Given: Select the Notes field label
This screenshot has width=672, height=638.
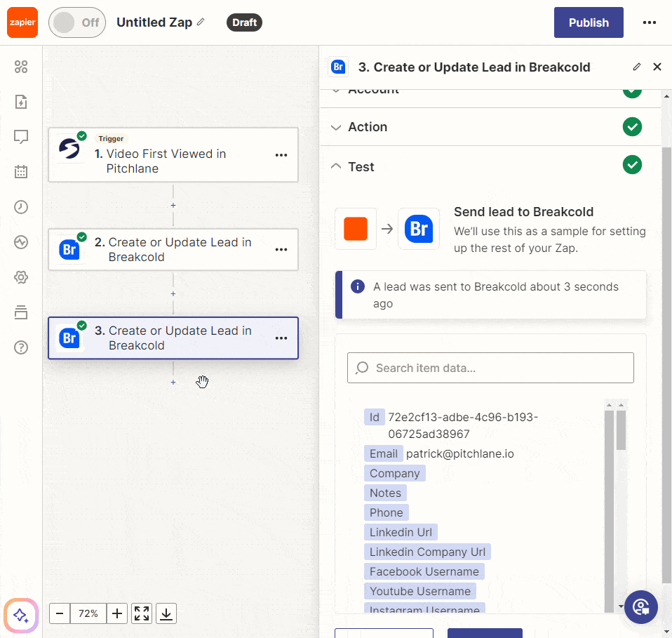Looking at the screenshot, I should click(385, 493).
